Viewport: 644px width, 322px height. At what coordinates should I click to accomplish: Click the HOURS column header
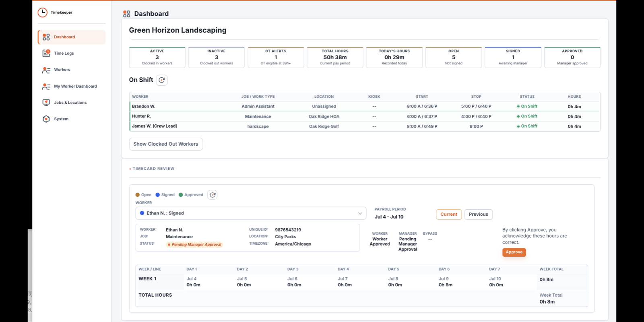(x=574, y=97)
